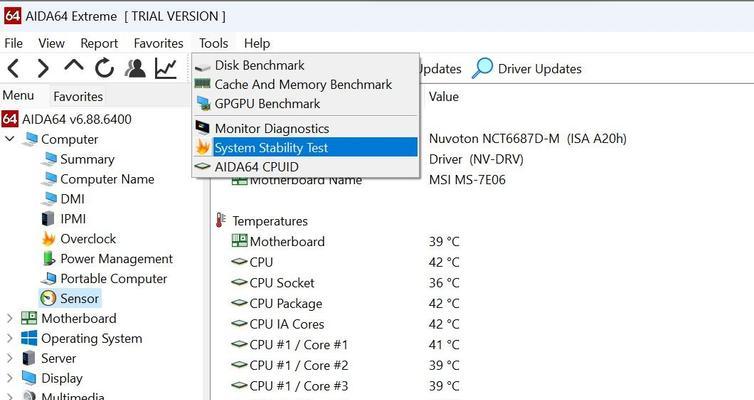The height and width of the screenshot is (400, 754).
Task: Click the graph chart toolbar icon
Action: pyautogui.click(x=165, y=68)
